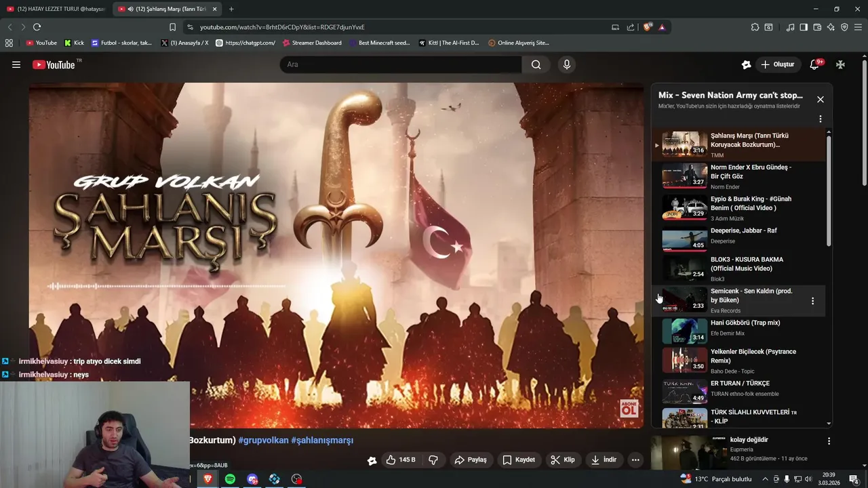Image resolution: width=868 pixels, height=488 pixels.
Task: Open more actions menu under video
Action: pos(635,460)
